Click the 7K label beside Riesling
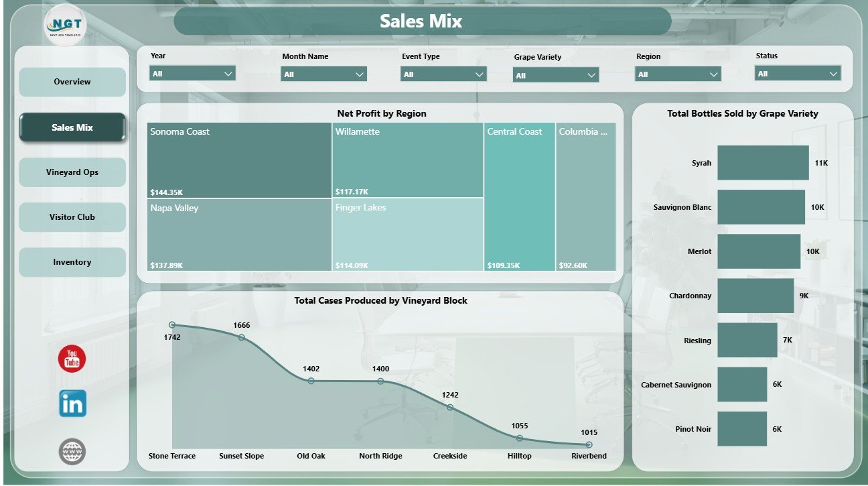 click(788, 341)
